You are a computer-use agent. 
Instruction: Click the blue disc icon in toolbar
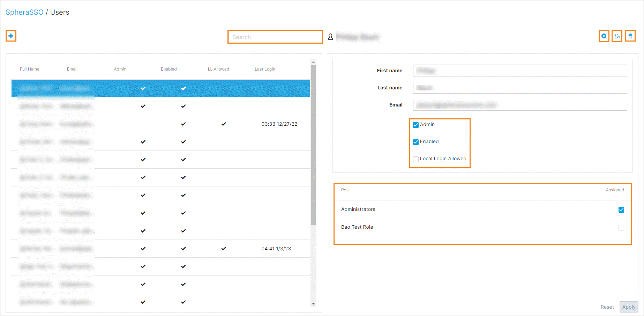pos(604,36)
